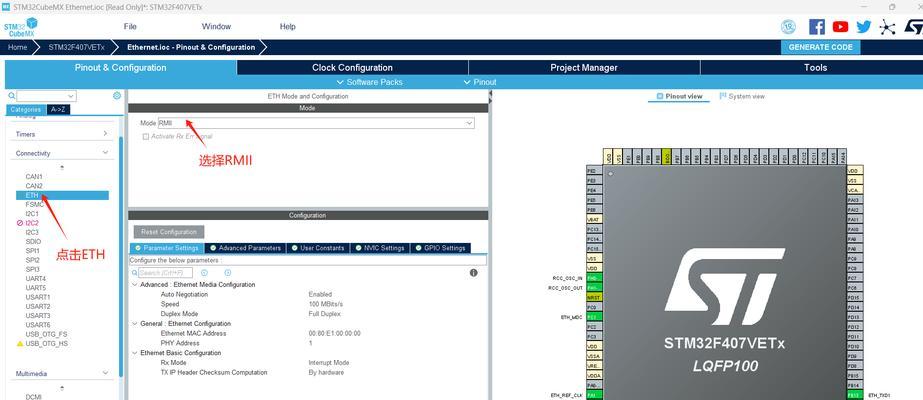This screenshot has width=923, height=400.
Task: Click the categories search magnifier icon
Action: pos(12,95)
